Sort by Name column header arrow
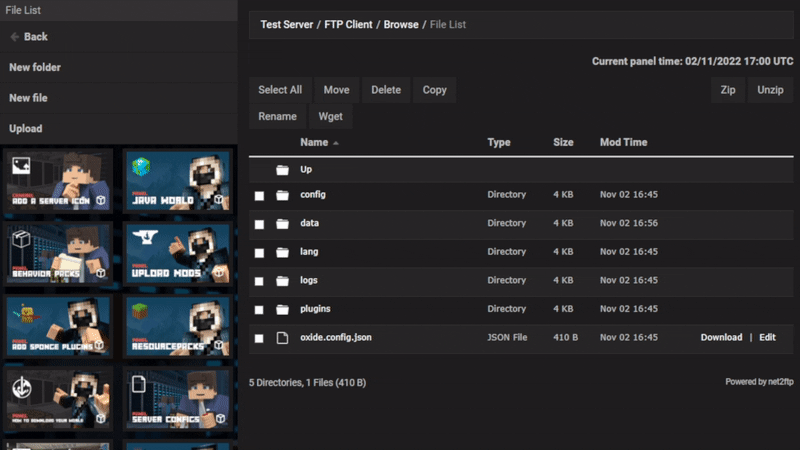The height and width of the screenshot is (450, 800). (335, 143)
